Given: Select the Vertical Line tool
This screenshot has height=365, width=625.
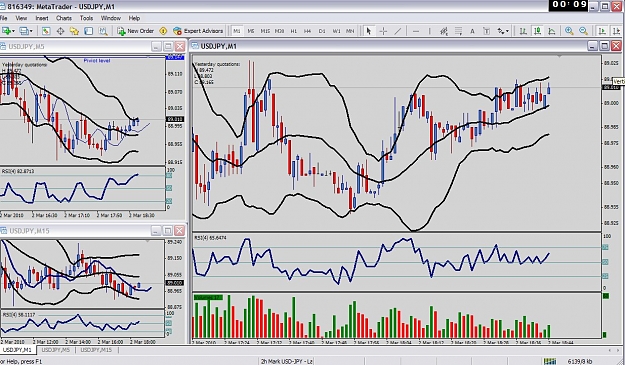Looking at the screenshot, I should pos(430,31).
